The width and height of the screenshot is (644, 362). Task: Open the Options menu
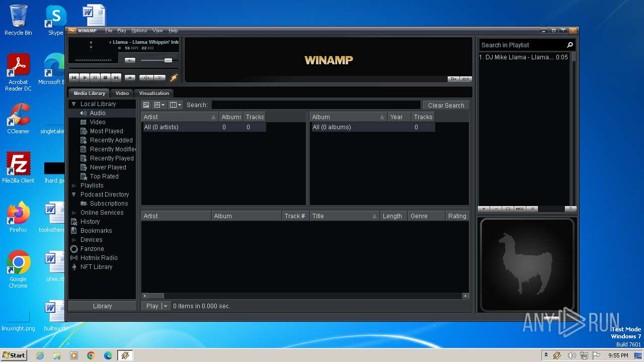click(139, 31)
